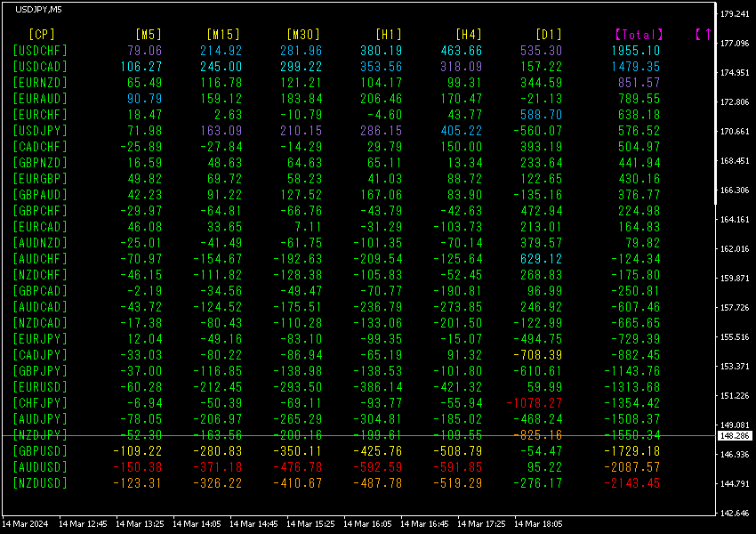The image size is (756, 534).
Task: Click the USDCHF total value 1955.10
Action: click(635, 51)
